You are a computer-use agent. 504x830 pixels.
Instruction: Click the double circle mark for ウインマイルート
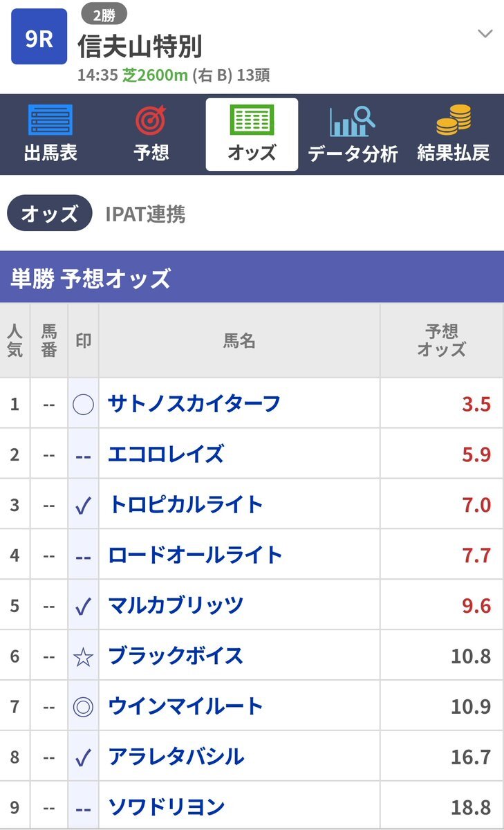pos(83,706)
